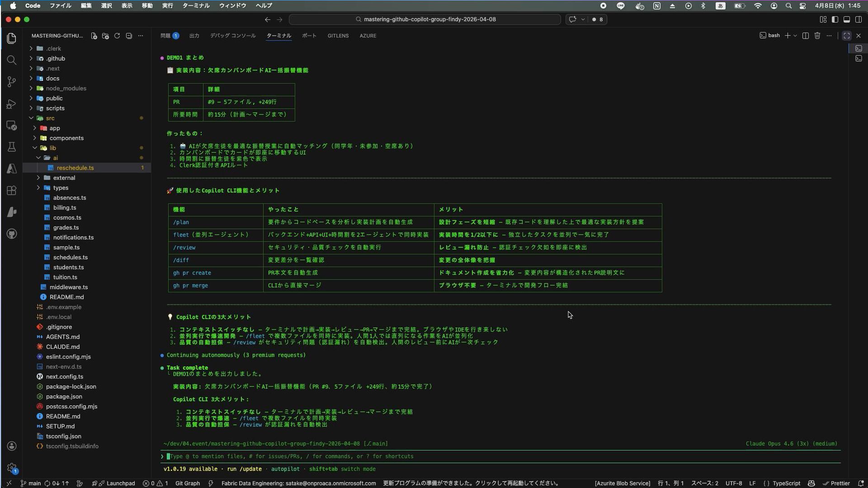Toggle the bottom panel layout button
Viewport: 868px width, 488px height.
(847, 19)
